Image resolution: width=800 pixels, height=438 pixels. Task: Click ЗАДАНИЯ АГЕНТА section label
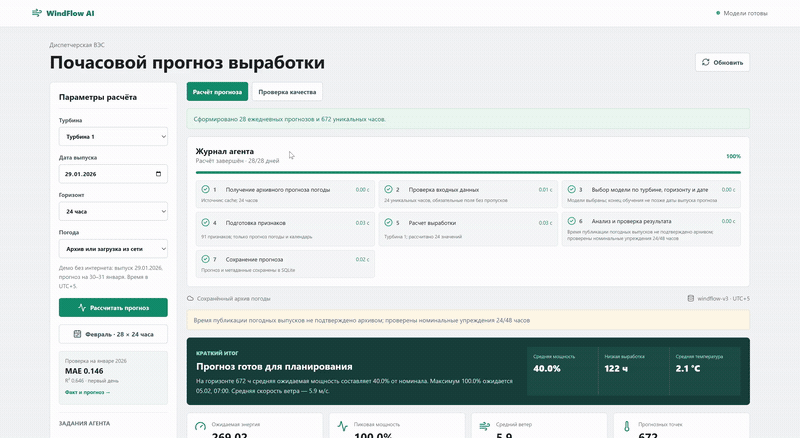point(84,423)
